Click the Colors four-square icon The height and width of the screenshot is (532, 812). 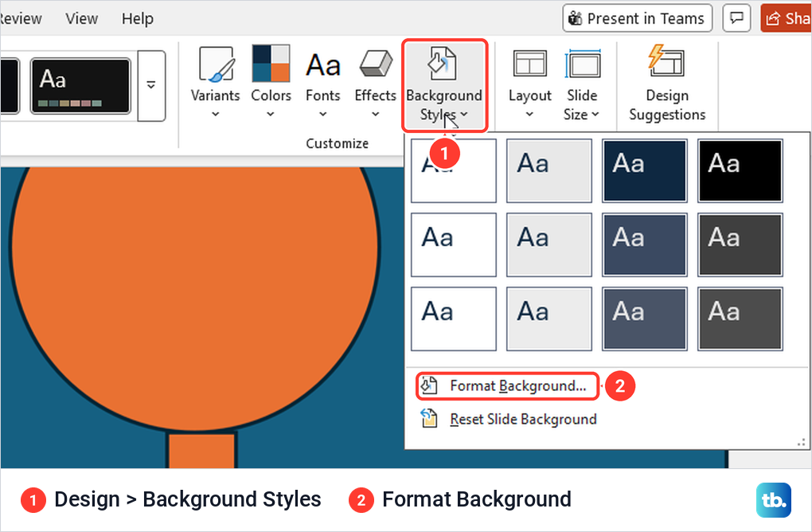pos(271,63)
